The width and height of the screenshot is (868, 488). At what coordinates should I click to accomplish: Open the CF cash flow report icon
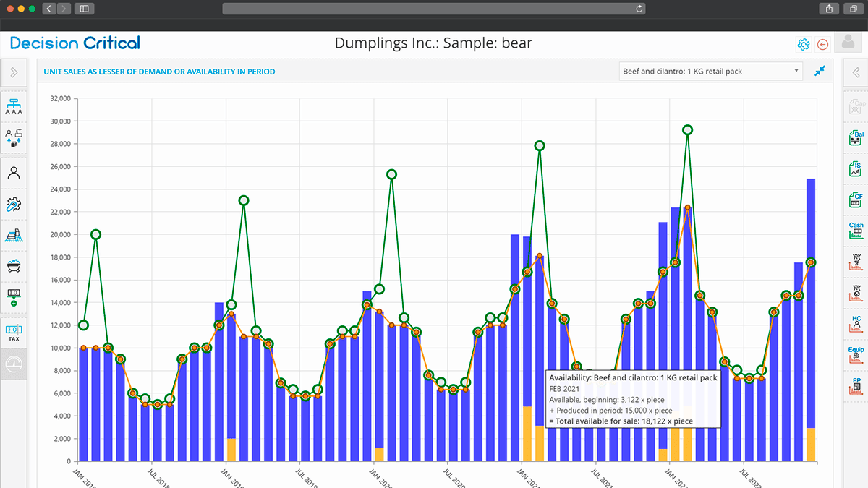tap(856, 200)
